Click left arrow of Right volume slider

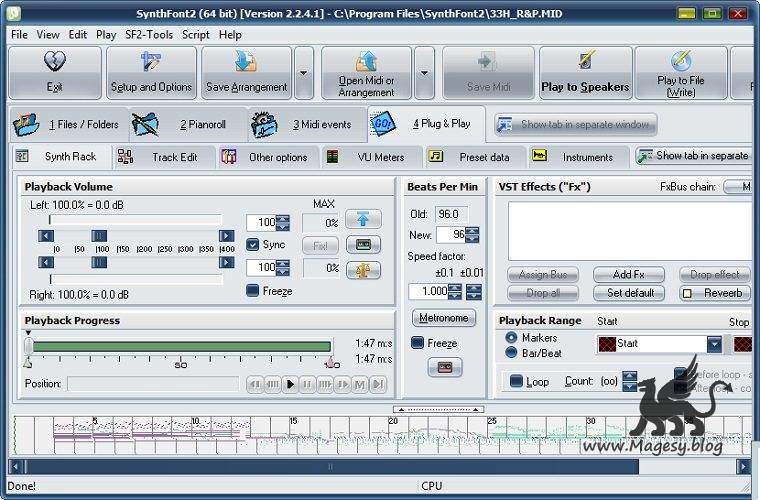pyautogui.click(x=46, y=263)
